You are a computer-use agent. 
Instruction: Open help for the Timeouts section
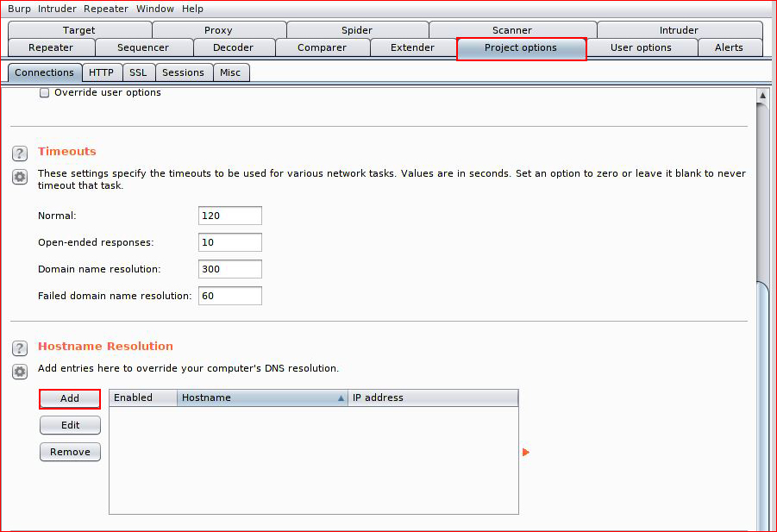[20, 153]
